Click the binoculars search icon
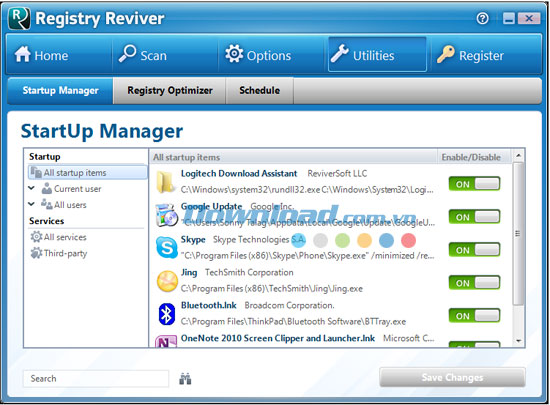The image size is (550, 405). click(x=185, y=379)
